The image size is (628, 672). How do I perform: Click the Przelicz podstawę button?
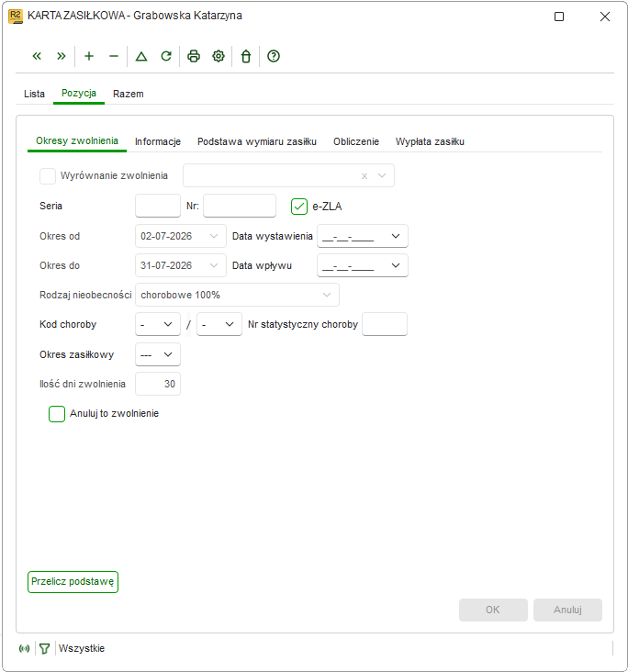click(73, 582)
